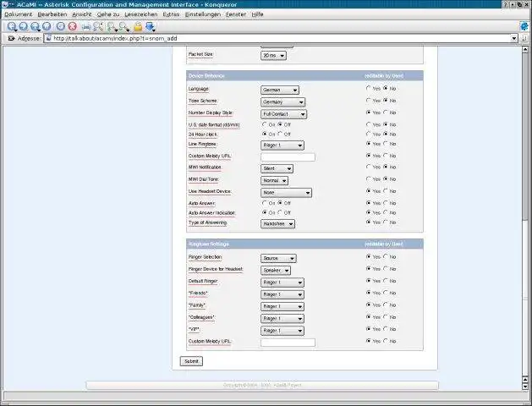Set MWI Notification editable by user to Yes
Viewport: 532px width, 406px height.
pos(369,167)
